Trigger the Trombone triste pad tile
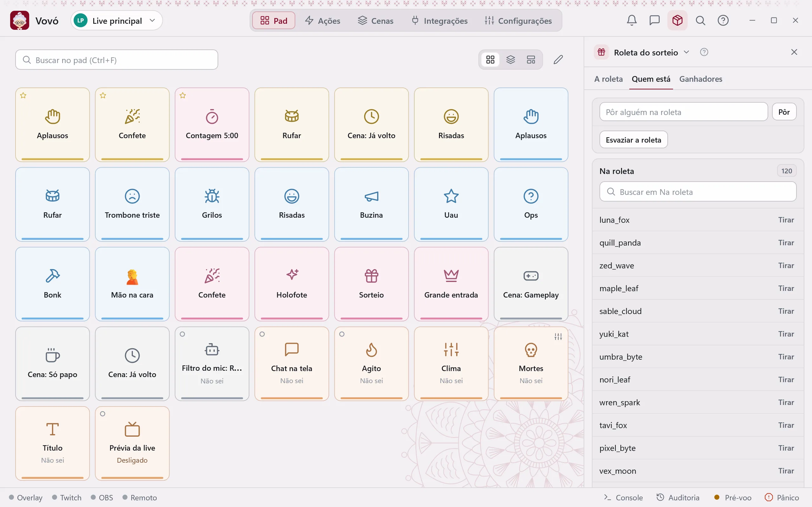Viewport: 812px width, 507px height. coord(132,204)
